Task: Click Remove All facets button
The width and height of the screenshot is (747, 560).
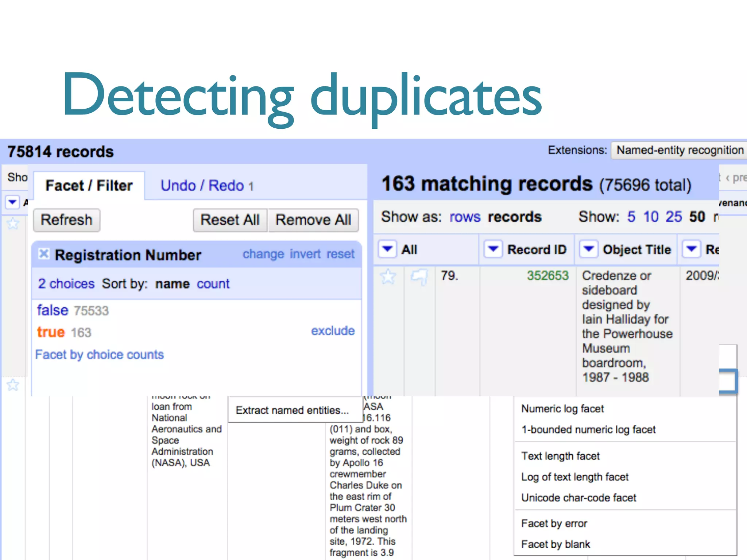Action: click(x=313, y=220)
